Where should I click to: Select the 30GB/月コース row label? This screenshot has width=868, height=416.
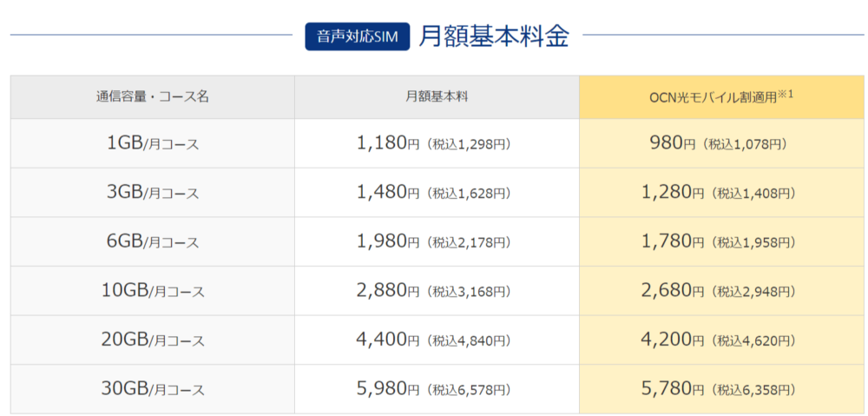pyautogui.click(x=152, y=389)
